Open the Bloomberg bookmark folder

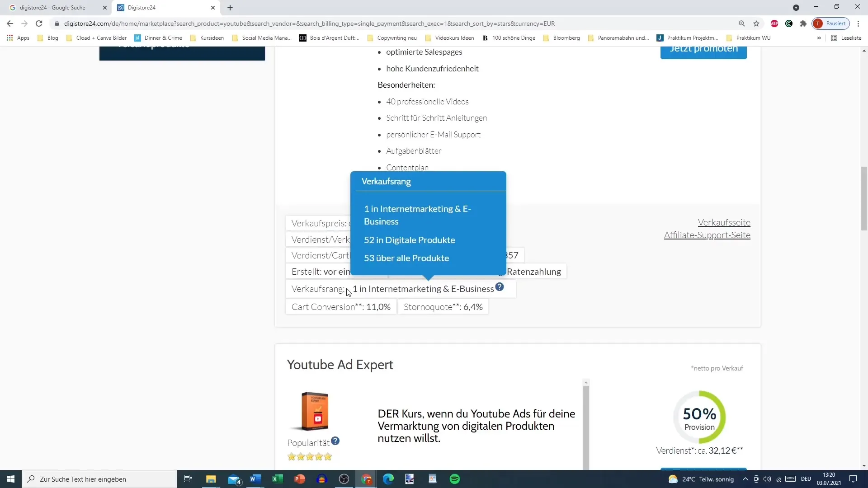pyautogui.click(x=561, y=38)
